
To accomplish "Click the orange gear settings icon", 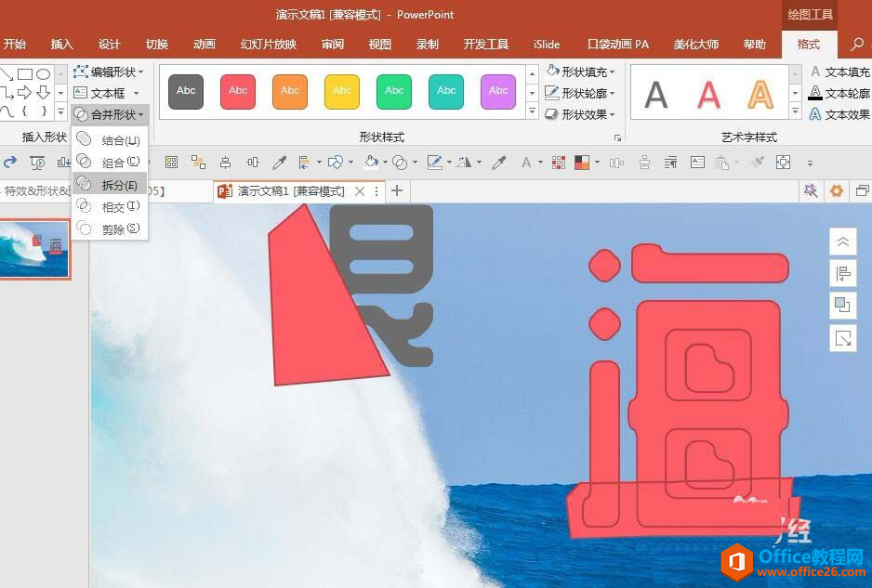I will (837, 191).
